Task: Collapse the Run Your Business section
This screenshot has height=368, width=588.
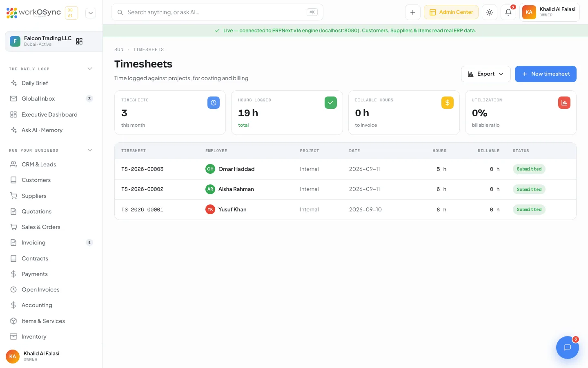Action: point(90,150)
